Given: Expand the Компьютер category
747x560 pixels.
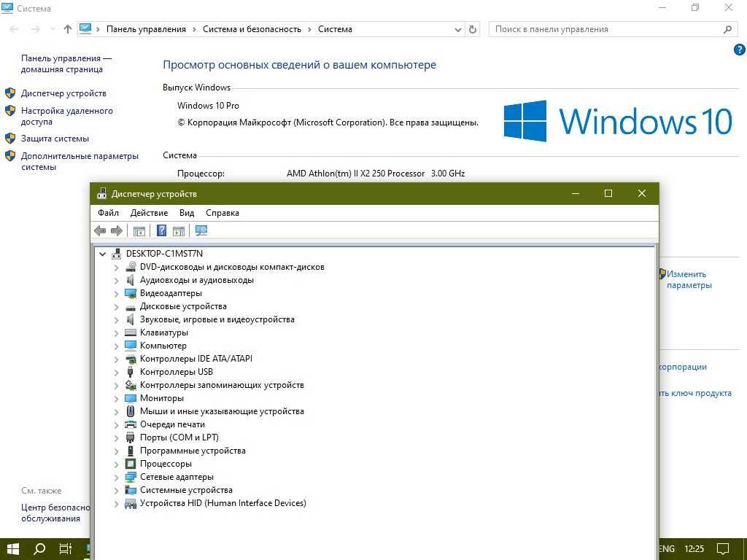Looking at the screenshot, I should [x=116, y=346].
